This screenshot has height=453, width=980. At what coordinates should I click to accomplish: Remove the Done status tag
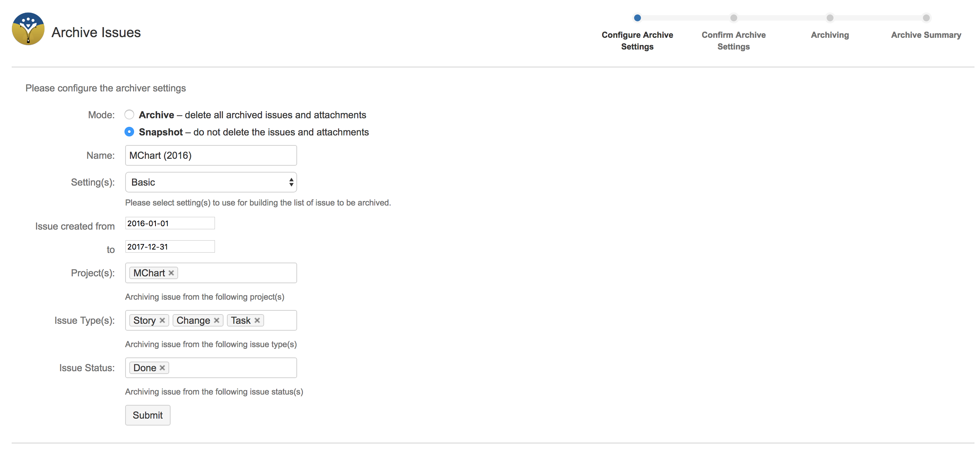162,368
